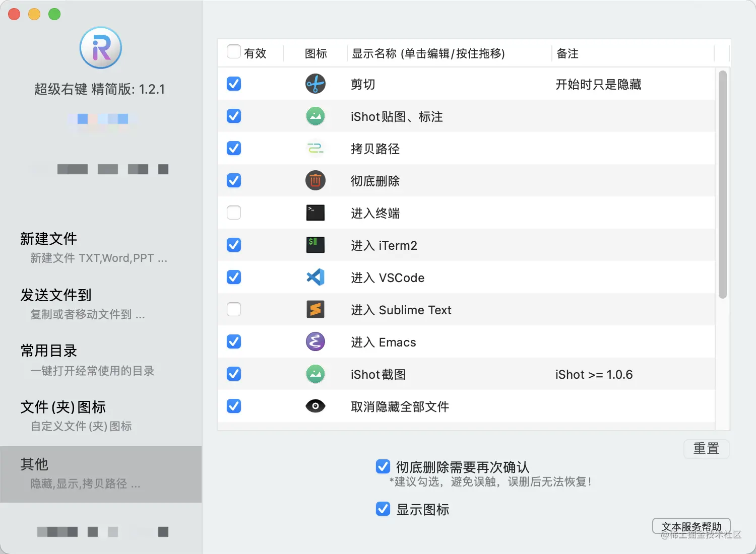Uncheck the iShot截图 checkbox
This screenshot has width=756, height=554.
point(234,374)
